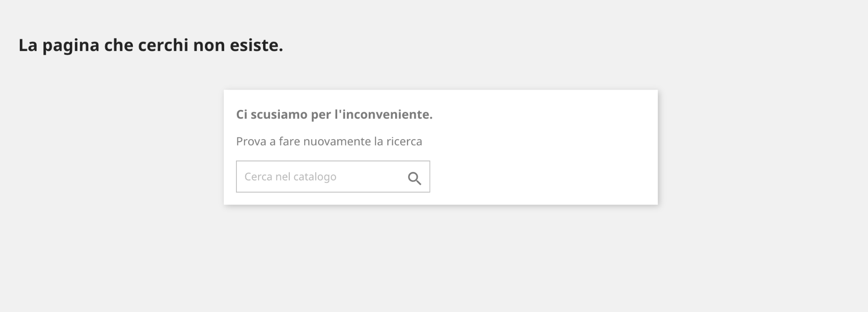This screenshot has height=312, width=868.
Task: Click the 'Cerca nel catalogo' placeholder text
Action: (x=290, y=177)
